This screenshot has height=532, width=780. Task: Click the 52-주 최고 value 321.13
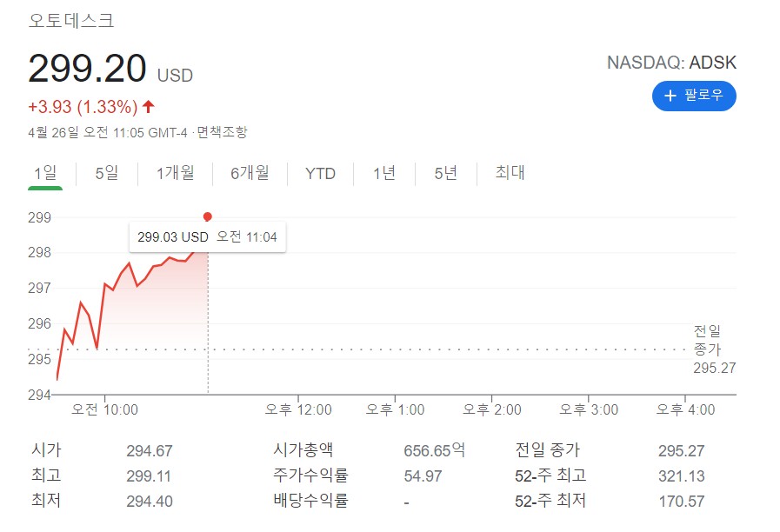pos(682,475)
